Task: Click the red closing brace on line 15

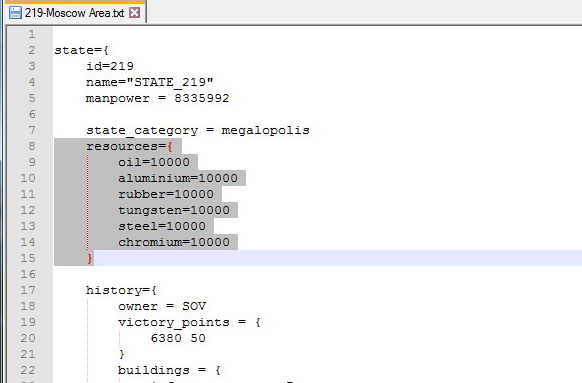Action: click(x=89, y=258)
